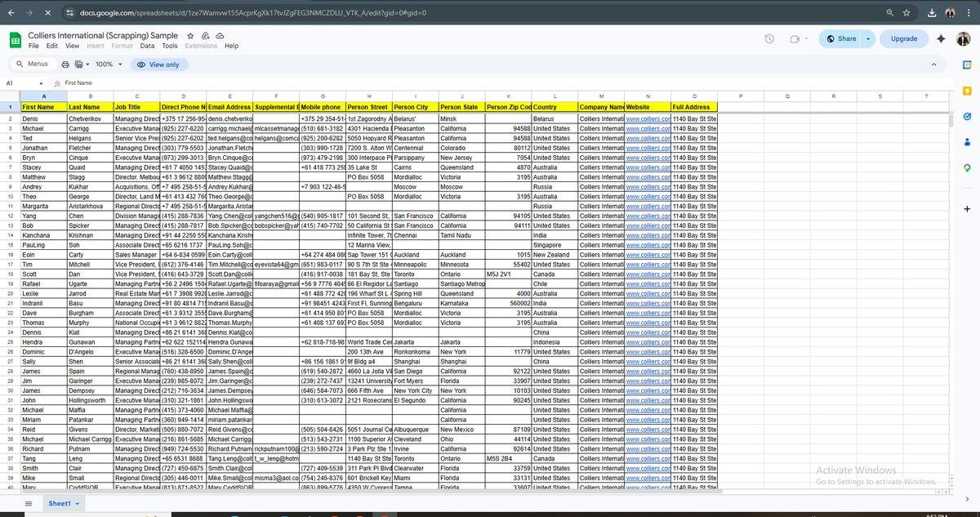Open the Data menu
980x517 pixels.
[148, 46]
